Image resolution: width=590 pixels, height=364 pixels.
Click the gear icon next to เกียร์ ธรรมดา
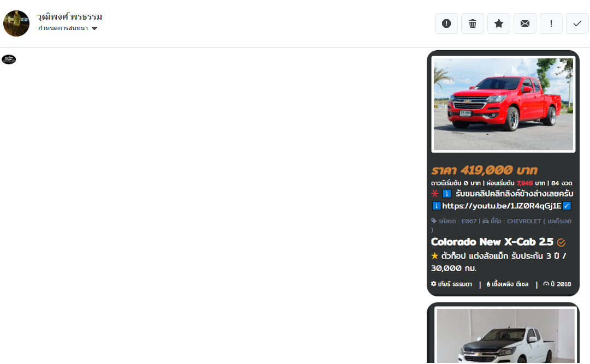434,284
